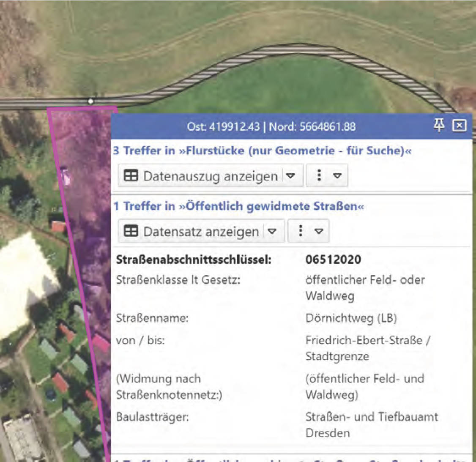The width and height of the screenshot is (476, 462).
Task: Click the white marker dot on the road
Action: [x=90, y=101]
